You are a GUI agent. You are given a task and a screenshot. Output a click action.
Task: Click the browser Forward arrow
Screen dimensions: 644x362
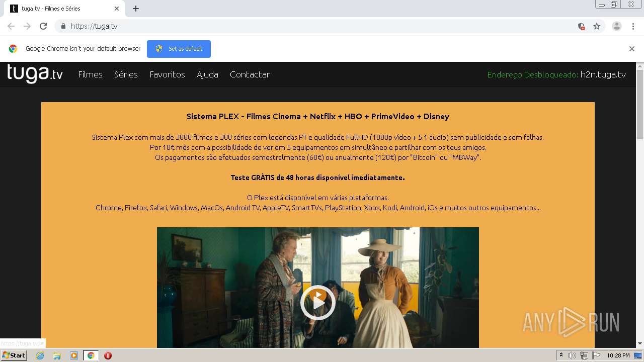27,26
